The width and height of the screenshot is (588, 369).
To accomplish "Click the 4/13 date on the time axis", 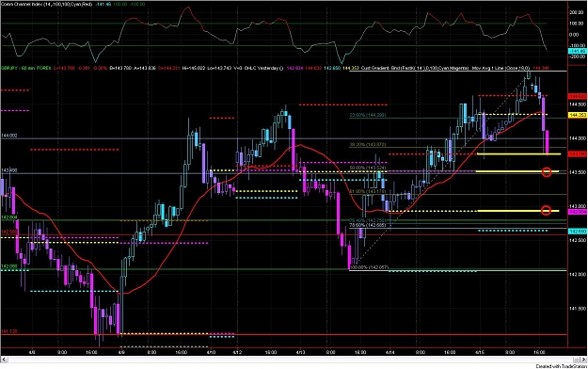I will pyautogui.click(x=301, y=352).
